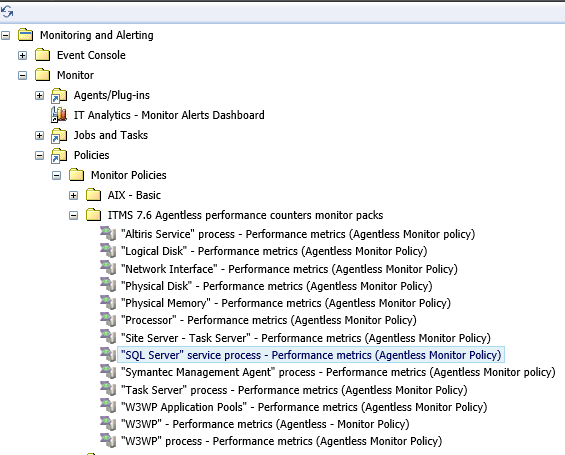Click the Monitoring and Alerting folder icon
The image size is (565, 455).
tap(26, 35)
